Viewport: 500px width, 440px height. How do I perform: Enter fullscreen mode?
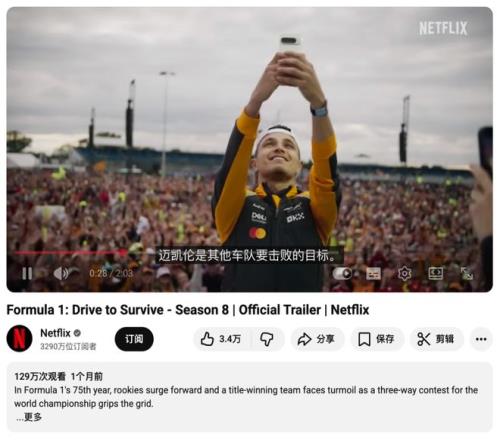(x=467, y=274)
